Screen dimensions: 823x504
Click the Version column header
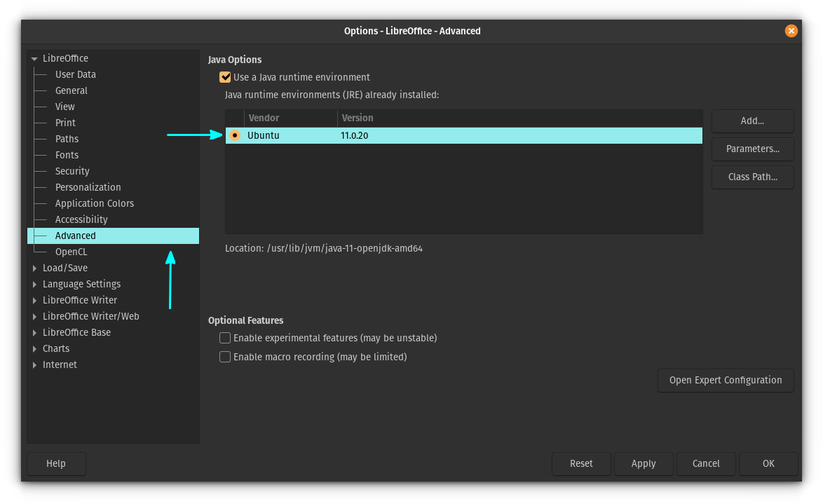358,118
